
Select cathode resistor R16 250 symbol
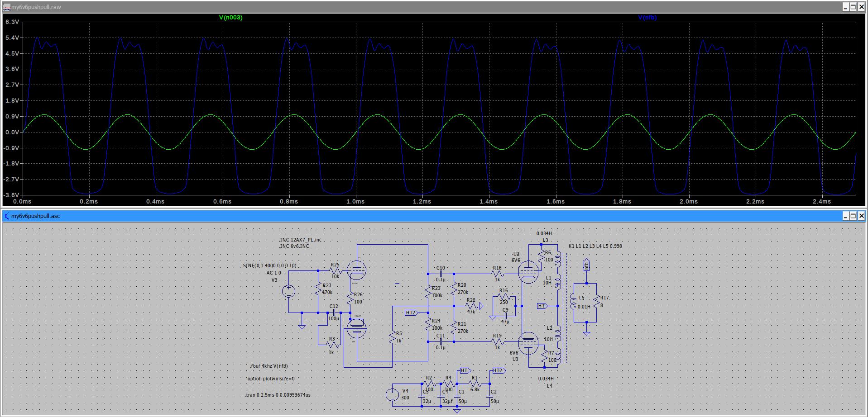click(504, 297)
